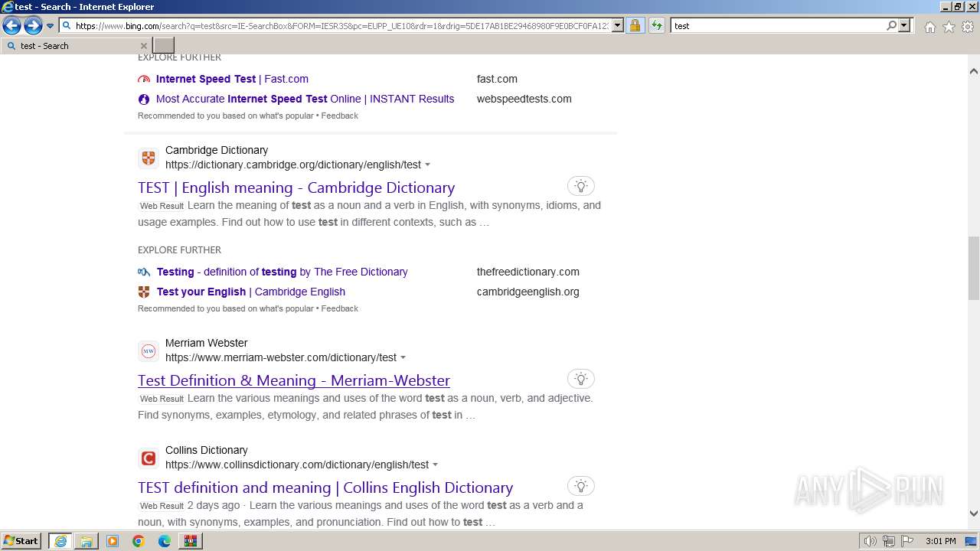Image resolution: width=980 pixels, height=551 pixels.
Task: Click the 3:01 PM system clock
Action: [x=940, y=541]
